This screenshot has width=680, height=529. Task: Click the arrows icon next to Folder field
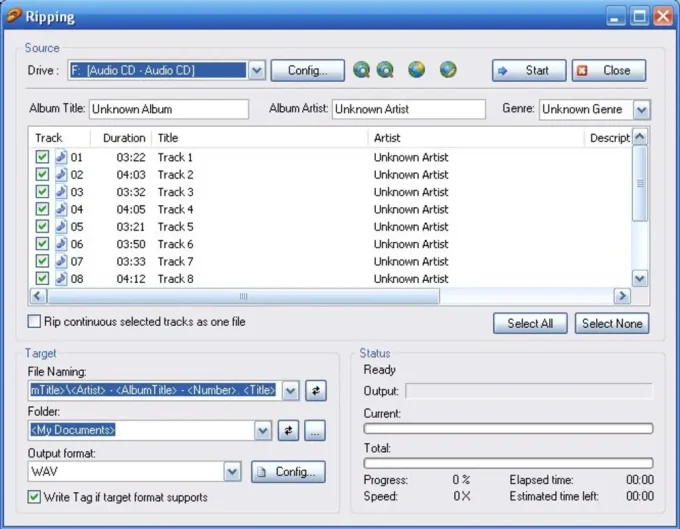(288, 431)
